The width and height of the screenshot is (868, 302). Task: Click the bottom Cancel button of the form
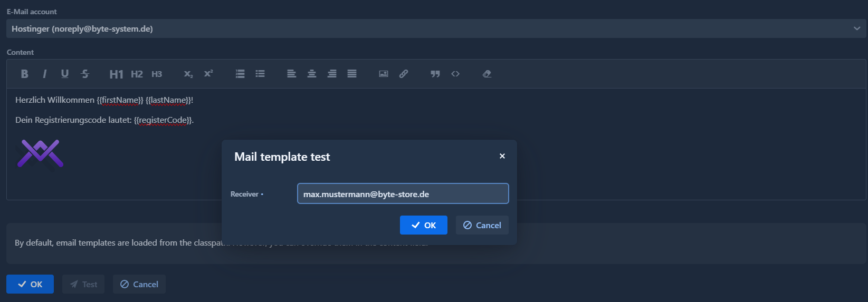(x=139, y=284)
